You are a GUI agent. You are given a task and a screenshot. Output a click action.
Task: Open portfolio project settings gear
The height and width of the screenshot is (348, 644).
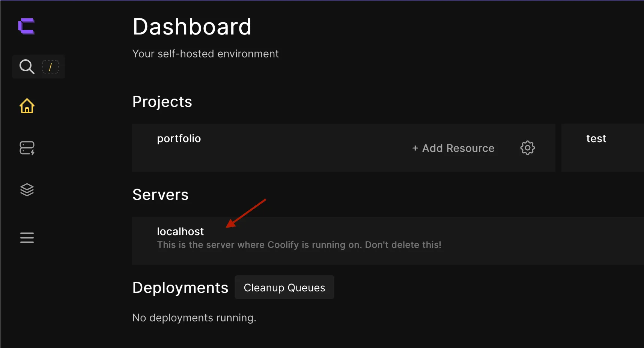(x=528, y=148)
